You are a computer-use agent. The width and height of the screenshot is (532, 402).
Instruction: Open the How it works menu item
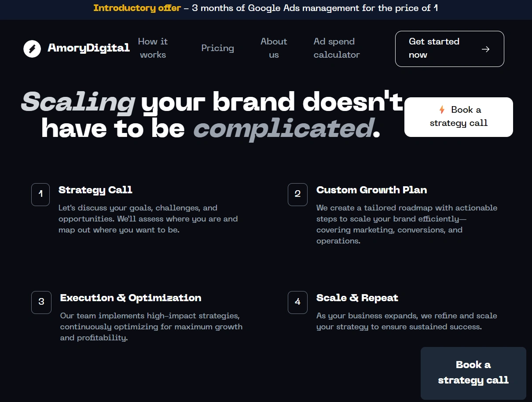(153, 48)
